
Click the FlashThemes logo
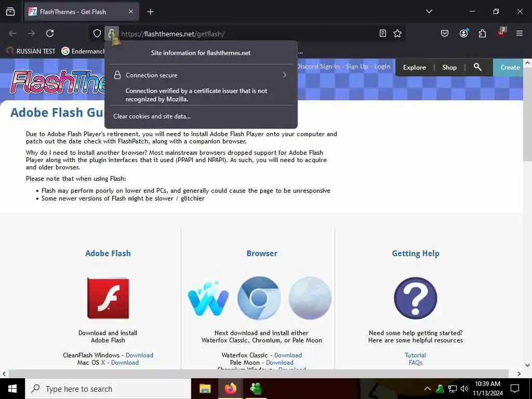(58, 82)
